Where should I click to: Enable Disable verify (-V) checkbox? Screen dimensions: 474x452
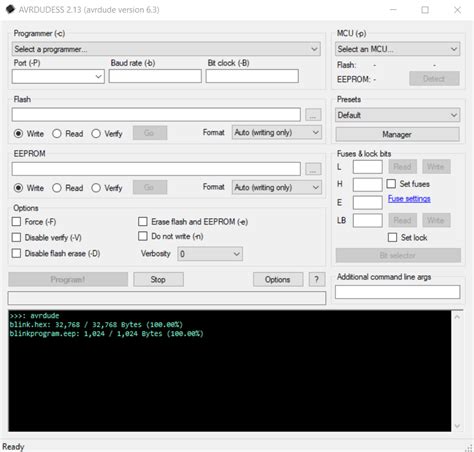click(x=16, y=237)
